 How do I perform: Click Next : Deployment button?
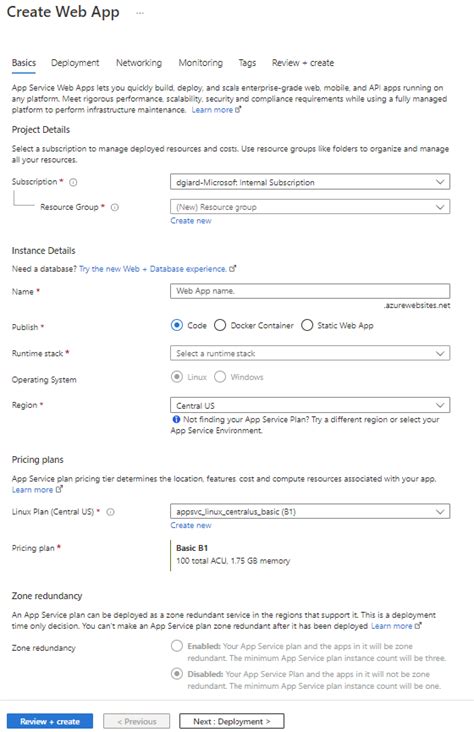(x=232, y=721)
